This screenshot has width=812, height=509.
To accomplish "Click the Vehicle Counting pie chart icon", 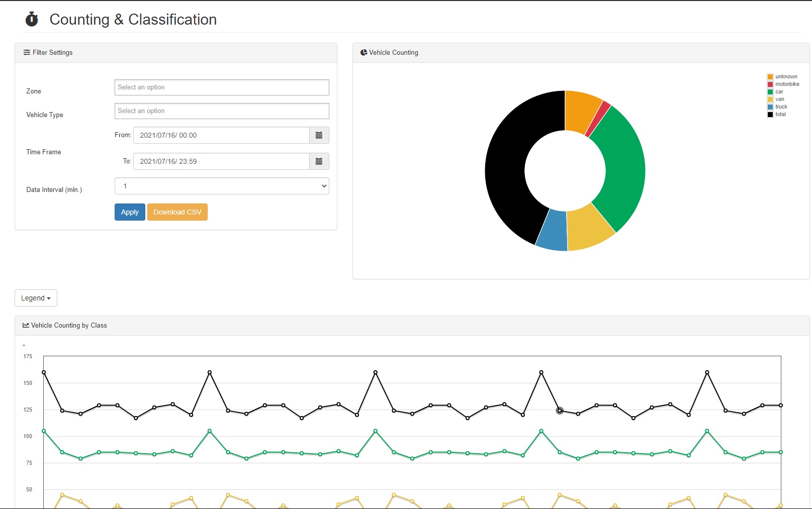I will tap(364, 52).
